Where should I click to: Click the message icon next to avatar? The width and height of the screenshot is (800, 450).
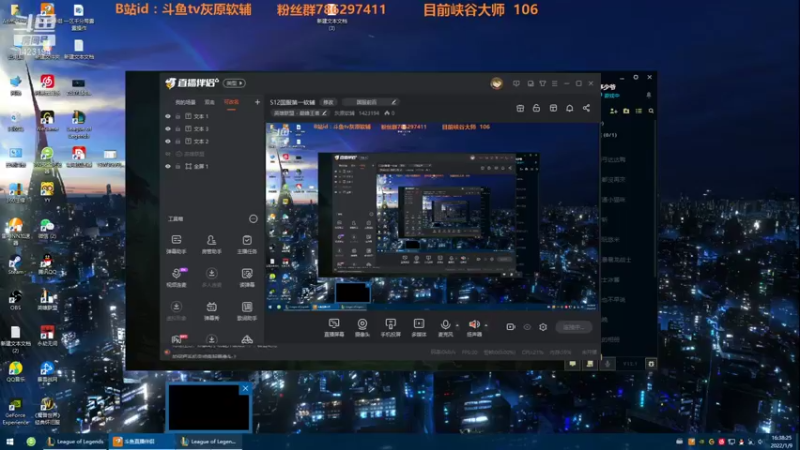pyautogui.click(x=516, y=83)
